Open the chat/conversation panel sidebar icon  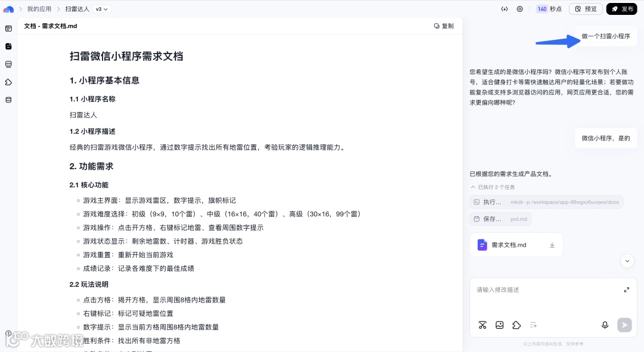pyautogui.click(x=8, y=29)
